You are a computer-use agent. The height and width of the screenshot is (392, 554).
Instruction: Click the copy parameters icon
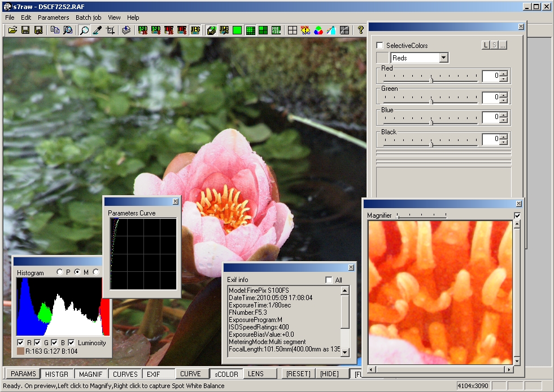[55, 30]
